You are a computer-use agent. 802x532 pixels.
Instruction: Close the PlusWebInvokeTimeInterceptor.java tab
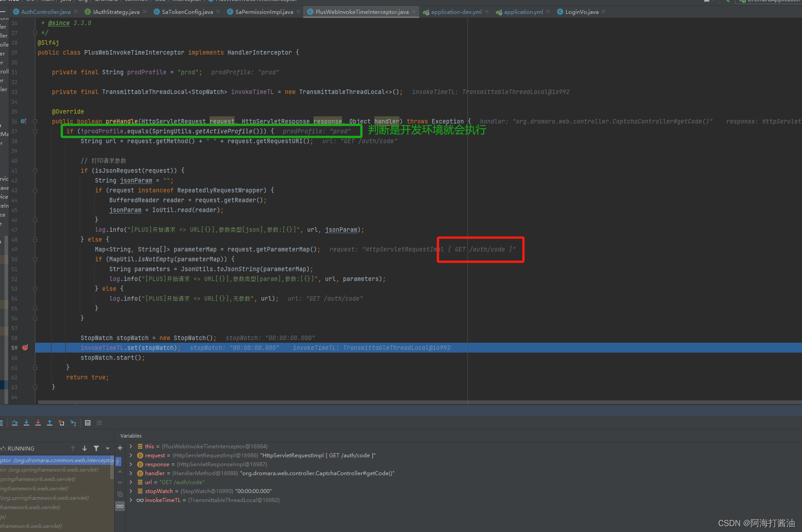[x=414, y=12]
